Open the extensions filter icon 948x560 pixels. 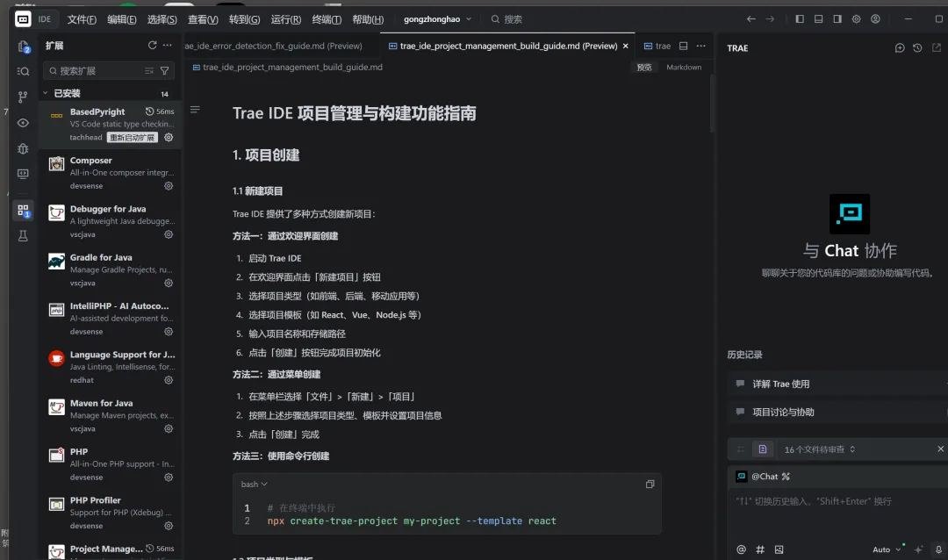tap(164, 71)
